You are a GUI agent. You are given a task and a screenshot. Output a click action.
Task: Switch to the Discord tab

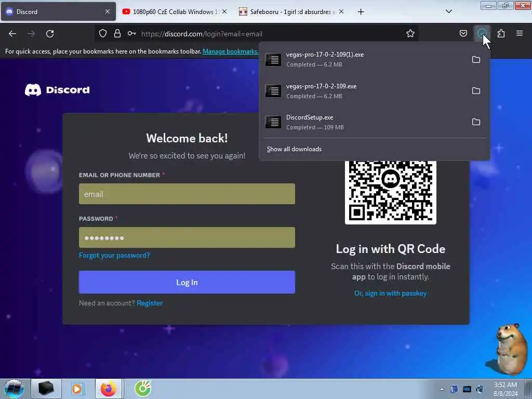click(58, 11)
